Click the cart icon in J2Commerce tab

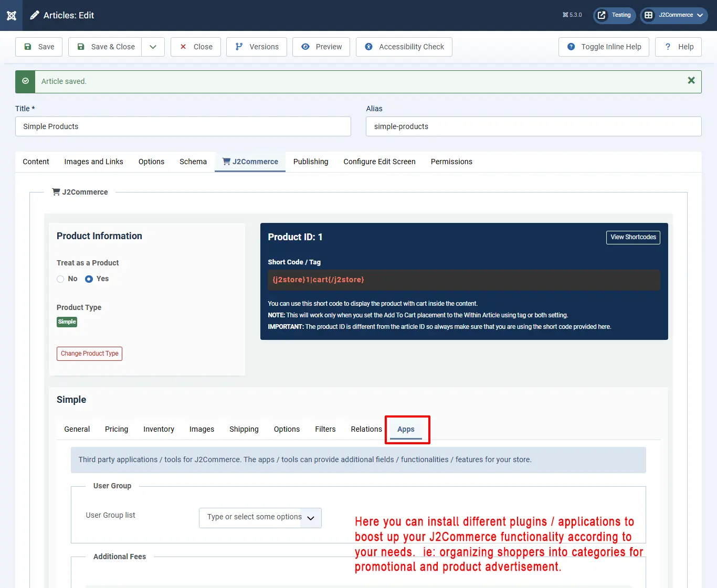(x=226, y=162)
